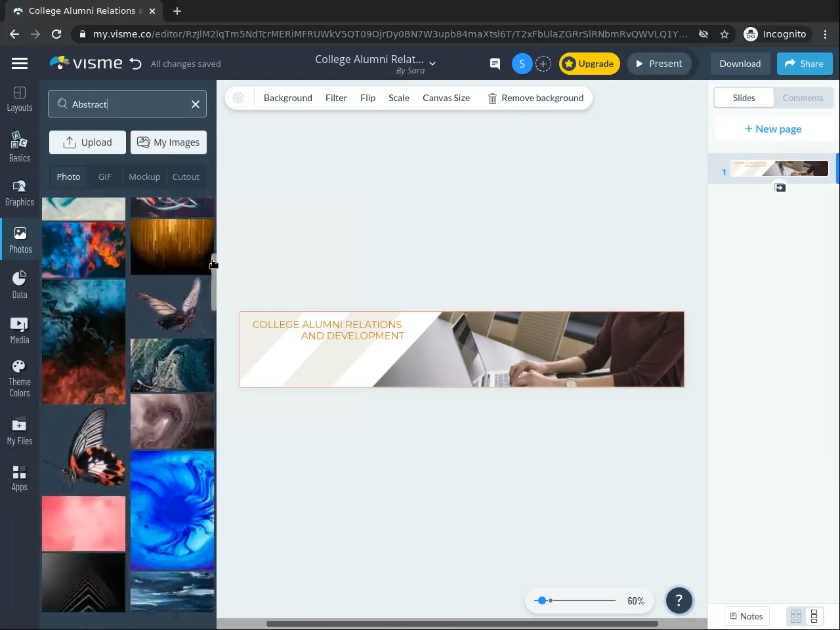
Task: Select the GIF tab
Action: coord(105,177)
